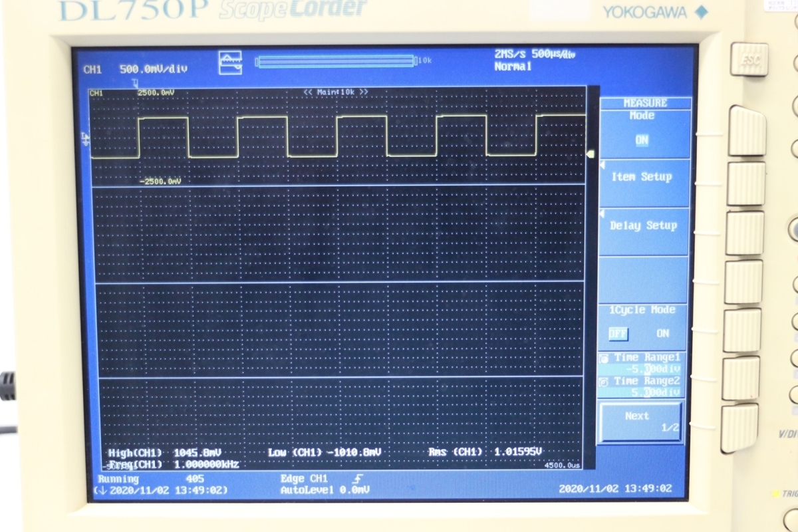The height and width of the screenshot is (532, 798).
Task: Select the -2500.0mV lower scale label
Action: [160, 181]
